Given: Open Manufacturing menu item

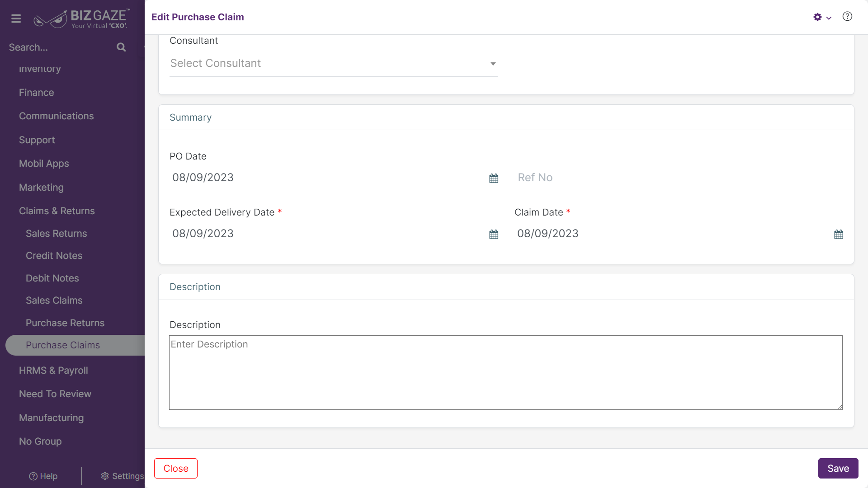Looking at the screenshot, I should [52, 418].
